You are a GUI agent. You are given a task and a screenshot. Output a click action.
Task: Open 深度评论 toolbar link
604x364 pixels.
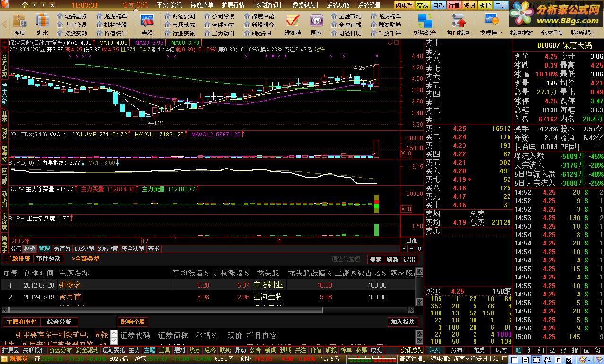pos(259,16)
